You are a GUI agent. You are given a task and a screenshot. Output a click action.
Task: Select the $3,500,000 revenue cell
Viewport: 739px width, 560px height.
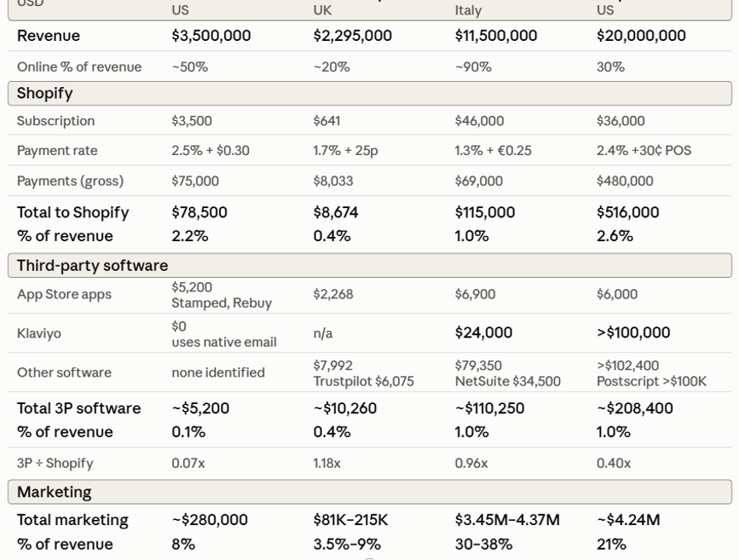point(211,36)
